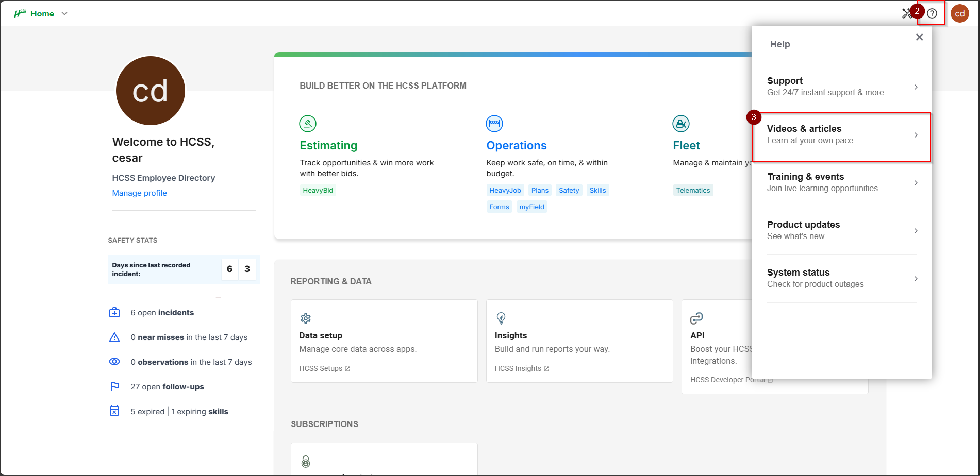Click the near misses warning triangle icon

coord(114,337)
